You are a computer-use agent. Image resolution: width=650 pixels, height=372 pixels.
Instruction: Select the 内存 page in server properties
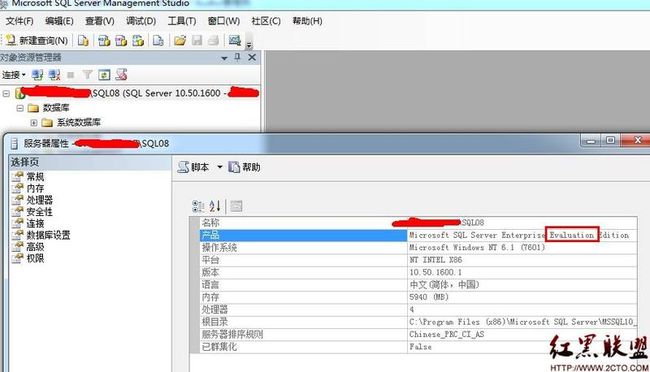(35, 188)
